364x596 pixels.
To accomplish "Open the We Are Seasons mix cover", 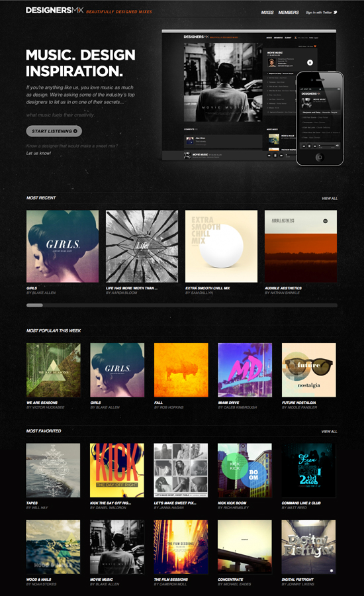I will point(54,370).
